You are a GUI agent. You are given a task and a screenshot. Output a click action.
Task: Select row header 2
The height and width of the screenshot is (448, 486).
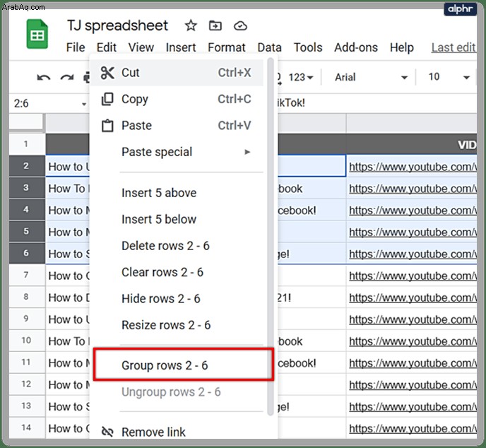point(26,166)
